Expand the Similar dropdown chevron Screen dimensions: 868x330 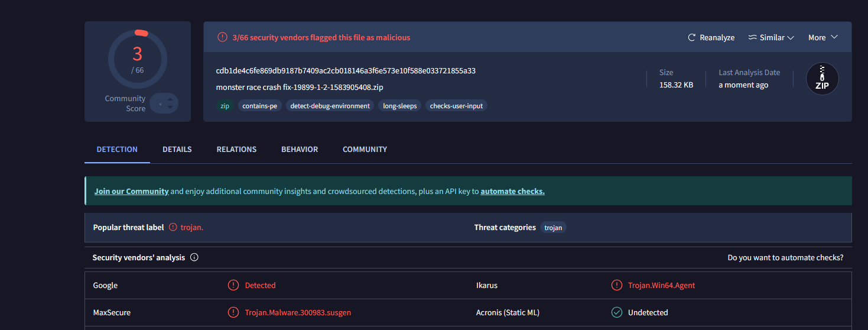point(790,37)
